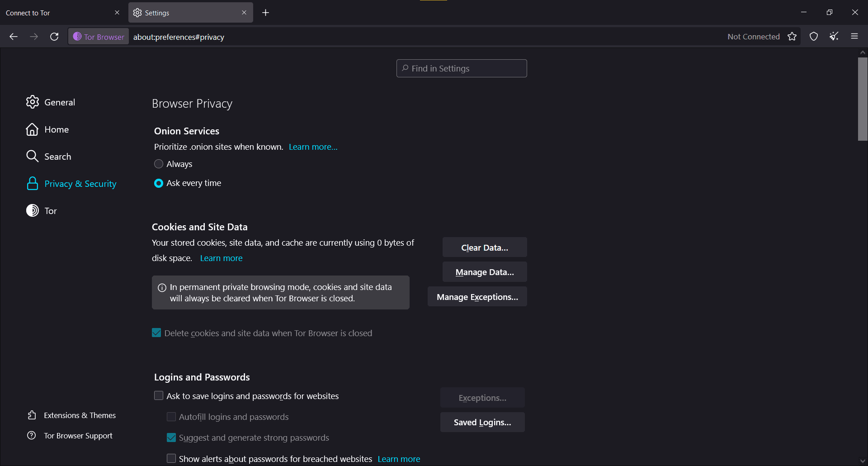
Task: Click the magnifier in Find in Settings
Action: [x=405, y=68]
